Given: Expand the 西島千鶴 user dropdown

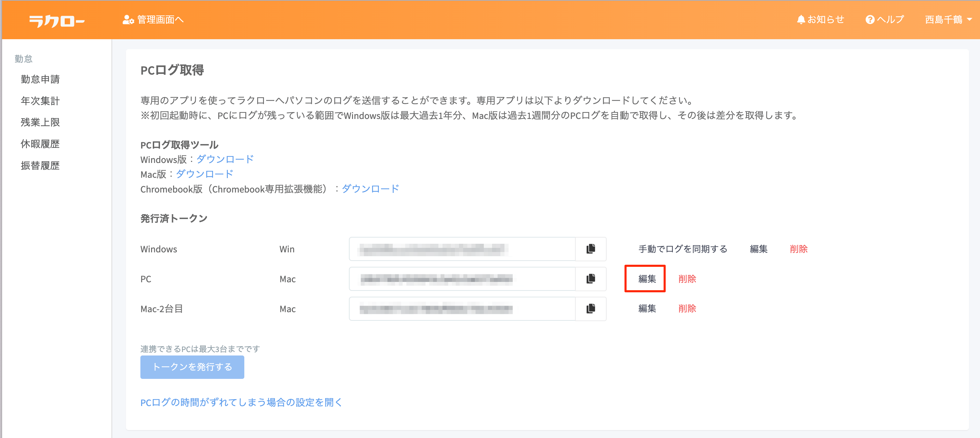Looking at the screenshot, I should pyautogui.click(x=948, y=19).
